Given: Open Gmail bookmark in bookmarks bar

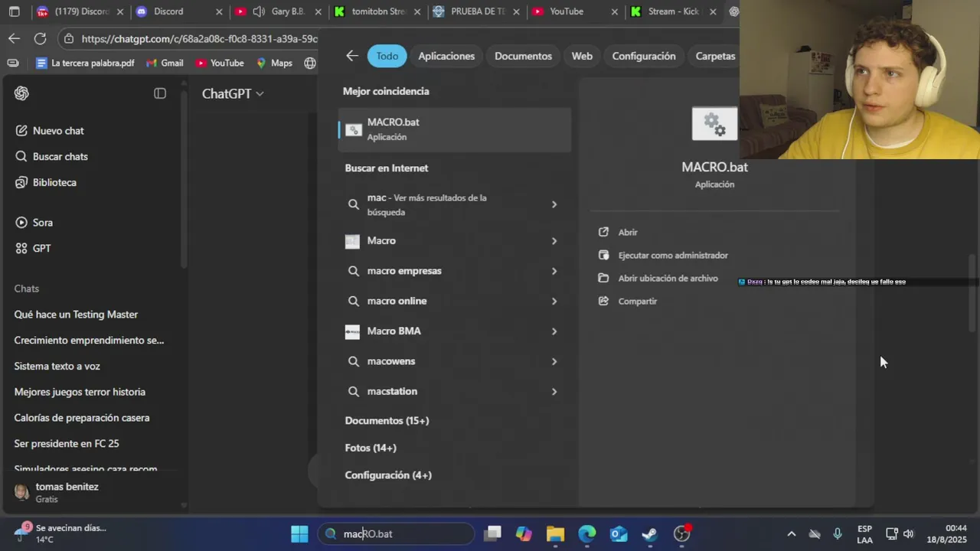Looking at the screenshot, I should point(164,63).
